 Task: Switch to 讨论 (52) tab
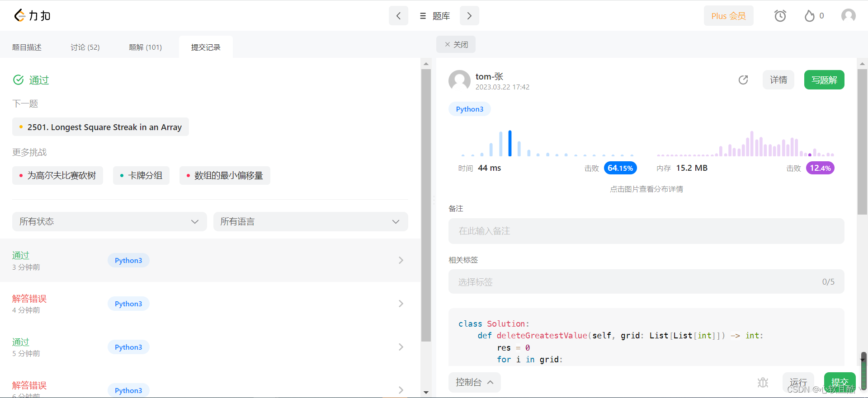pos(85,47)
